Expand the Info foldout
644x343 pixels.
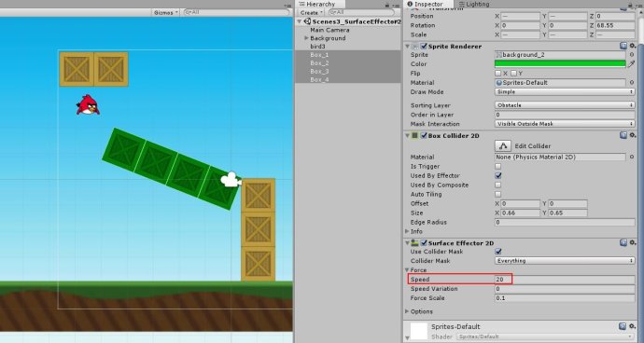coord(407,231)
